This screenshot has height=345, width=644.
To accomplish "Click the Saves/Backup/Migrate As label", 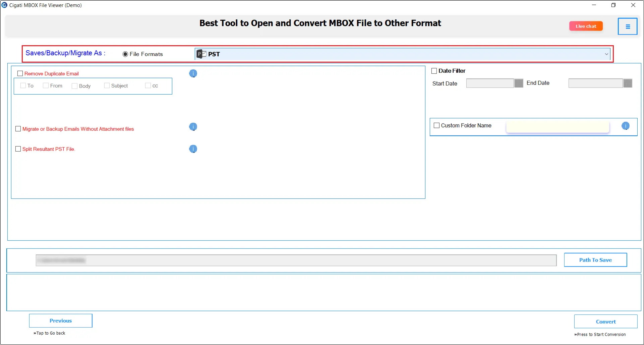I will point(65,53).
